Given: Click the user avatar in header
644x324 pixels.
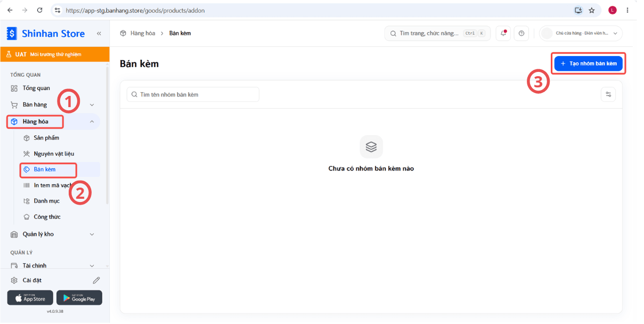Looking at the screenshot, I should click(547, 33).
